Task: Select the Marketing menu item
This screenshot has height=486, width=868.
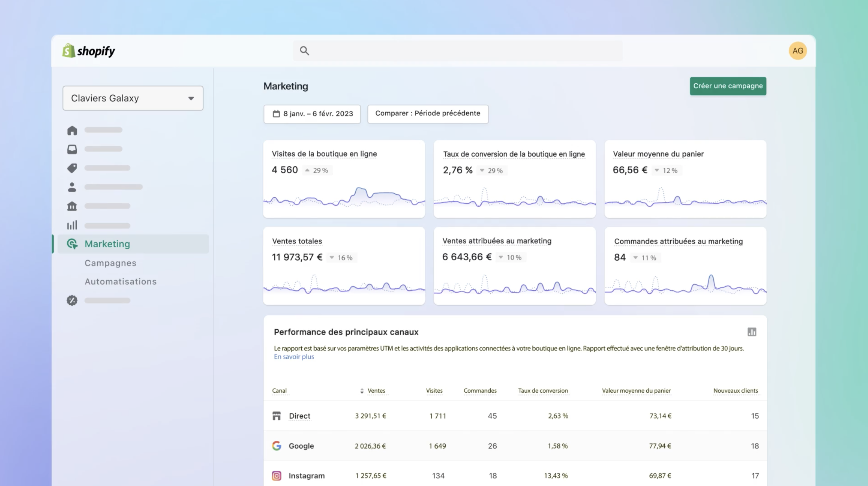Action: pos(133,244)
